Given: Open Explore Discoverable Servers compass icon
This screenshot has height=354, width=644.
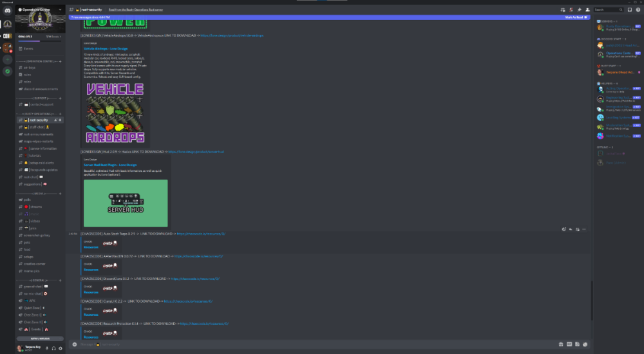Looking at the screenshot, I should (7, 71).
